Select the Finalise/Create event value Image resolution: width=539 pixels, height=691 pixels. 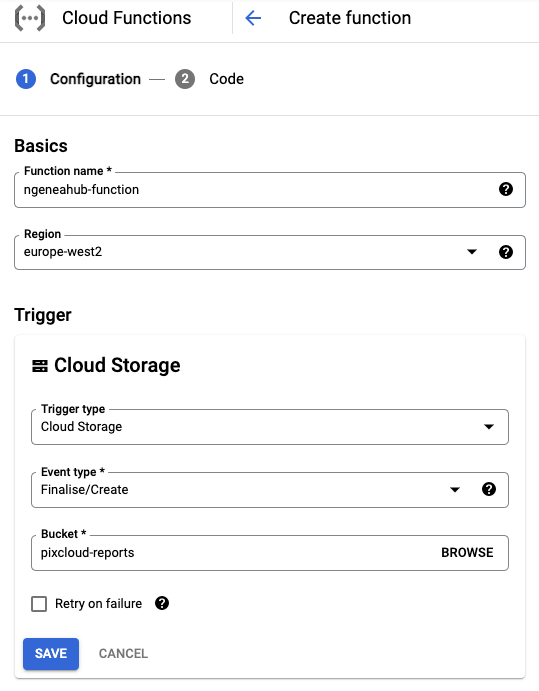pos(85,490)
